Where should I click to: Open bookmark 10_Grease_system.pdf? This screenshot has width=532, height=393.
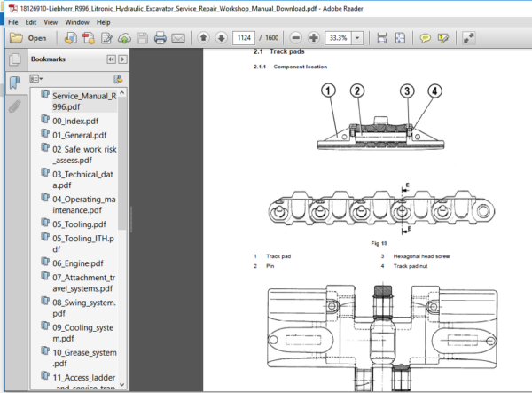point(84,358)
